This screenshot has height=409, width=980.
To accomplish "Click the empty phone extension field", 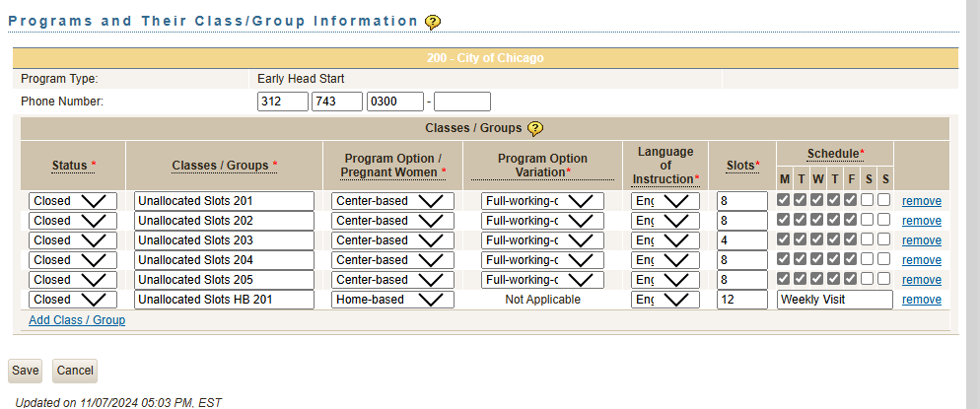I will 461,102.
